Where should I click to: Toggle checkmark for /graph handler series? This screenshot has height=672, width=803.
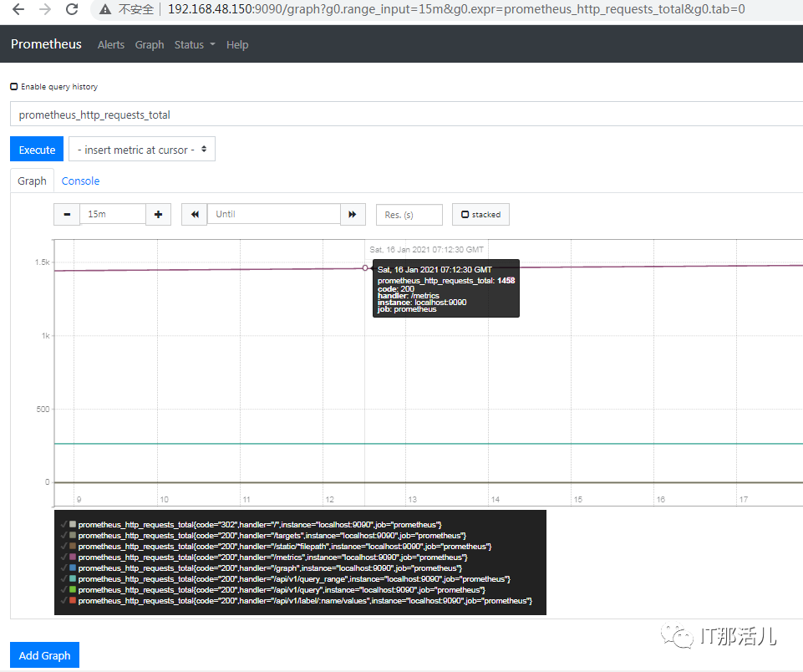click(64, 568)
